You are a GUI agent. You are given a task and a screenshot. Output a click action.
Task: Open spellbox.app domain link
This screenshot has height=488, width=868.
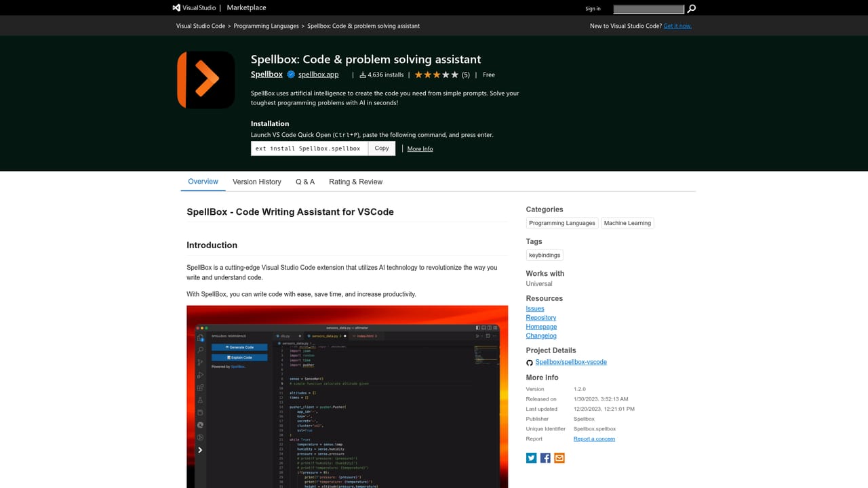[x=318, y=75]
